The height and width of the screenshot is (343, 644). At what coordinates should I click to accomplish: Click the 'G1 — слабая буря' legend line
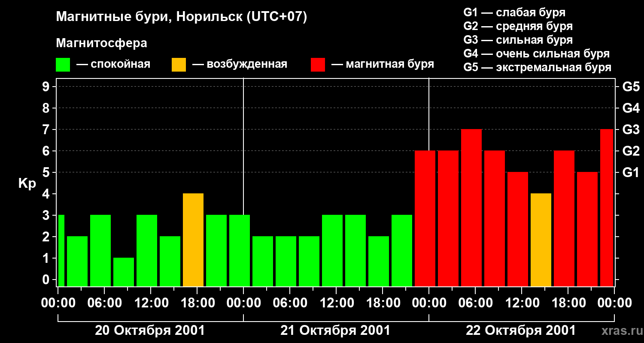coord(514,12)
